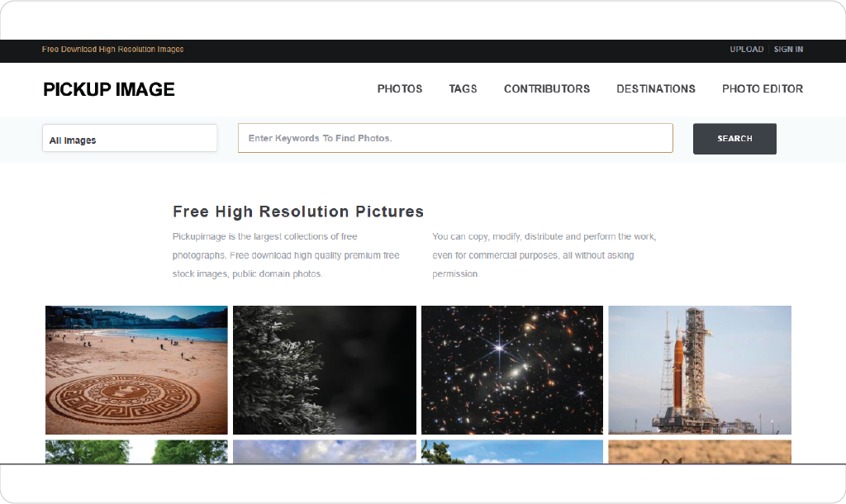
Task: Focus the keyword search input field
Action: 455,139
